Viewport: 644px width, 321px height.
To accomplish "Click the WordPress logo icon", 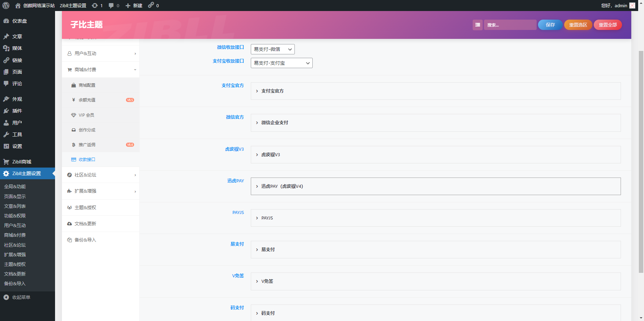I will [6, 6].
